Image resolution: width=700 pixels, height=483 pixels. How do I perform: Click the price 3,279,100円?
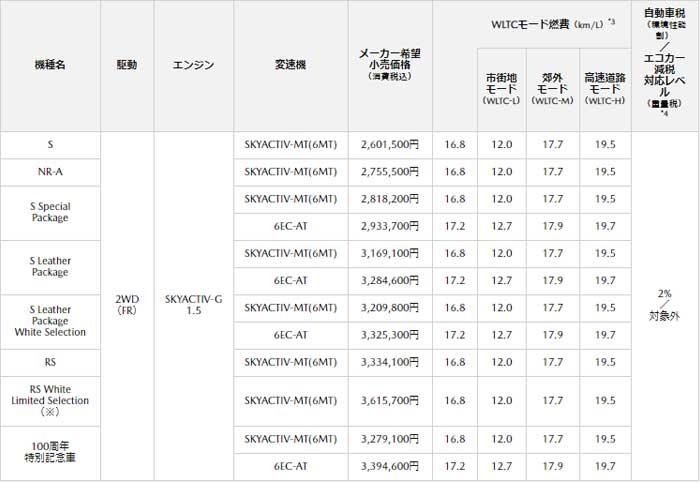(390, 439)
